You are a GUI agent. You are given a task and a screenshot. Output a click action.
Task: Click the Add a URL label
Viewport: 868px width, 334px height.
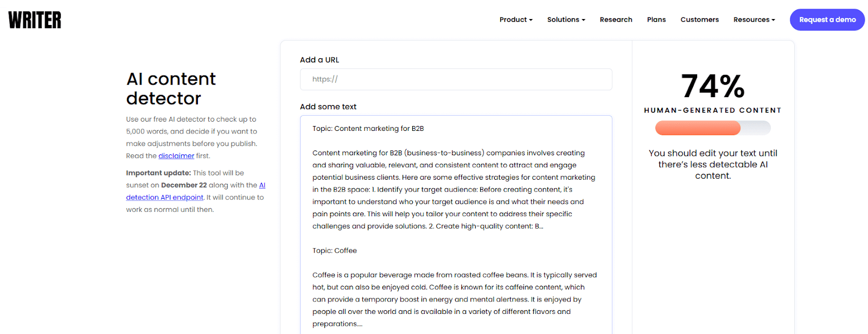(x=320, y=60)
